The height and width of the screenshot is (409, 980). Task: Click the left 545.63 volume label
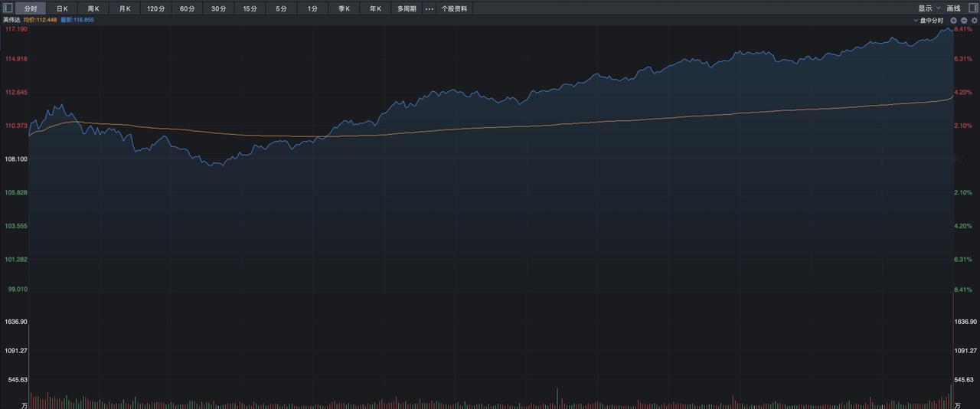point(18,380)
